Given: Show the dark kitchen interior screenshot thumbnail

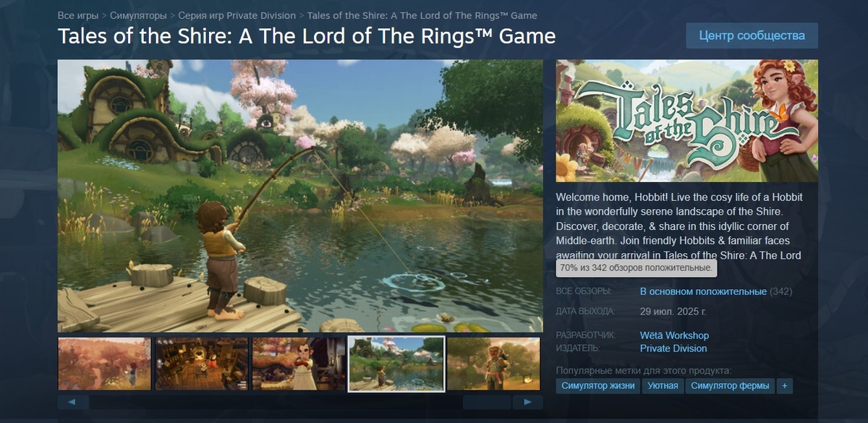Looking at the screenshot, I should coord(202,364).
